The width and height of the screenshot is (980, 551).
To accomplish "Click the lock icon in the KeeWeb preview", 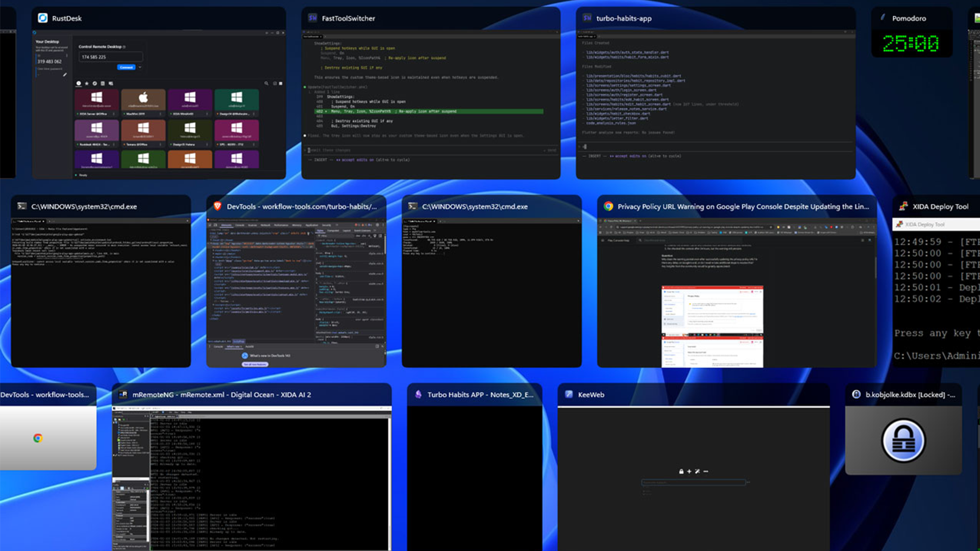I will coord(681,471).
